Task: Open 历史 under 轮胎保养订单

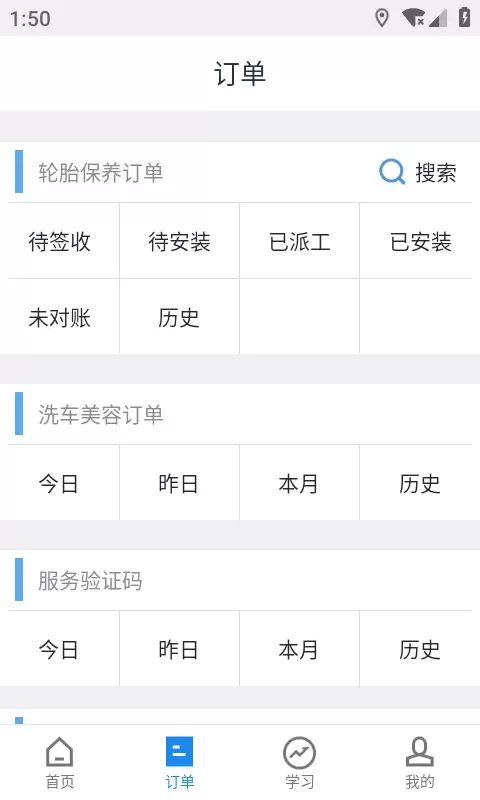Action: 180,317
